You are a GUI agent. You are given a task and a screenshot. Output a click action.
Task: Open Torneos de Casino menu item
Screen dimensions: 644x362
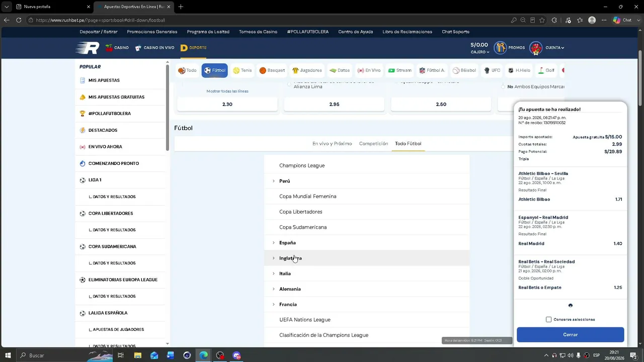(x=258, y=32)
